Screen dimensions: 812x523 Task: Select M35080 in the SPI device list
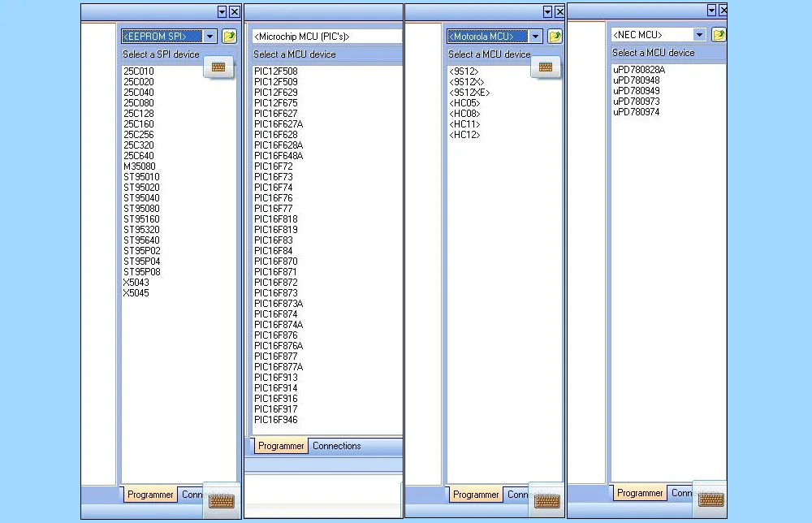(x=140, y=166)
